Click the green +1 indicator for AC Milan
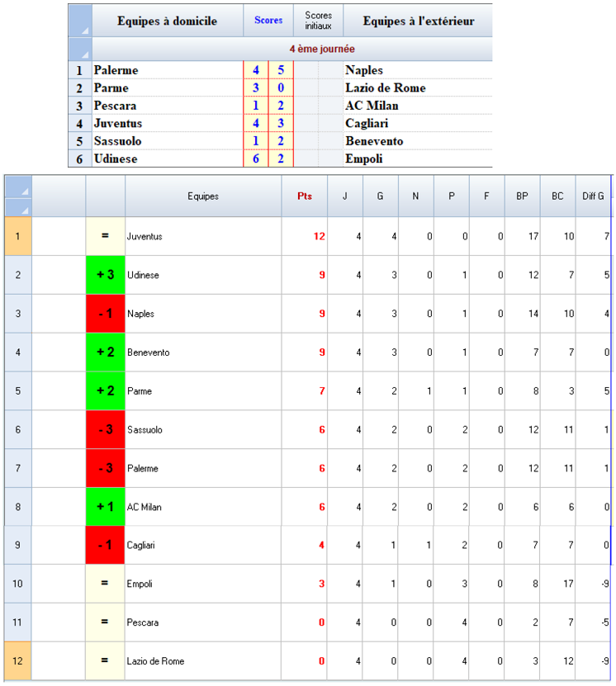This screenshot has width=616, height=686. 105,507
